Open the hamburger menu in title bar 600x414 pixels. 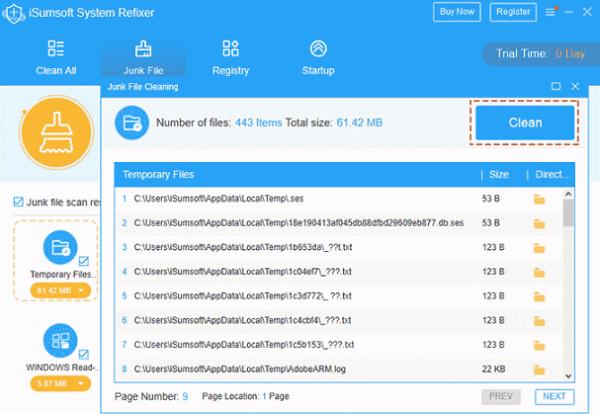tap(548, 12)
